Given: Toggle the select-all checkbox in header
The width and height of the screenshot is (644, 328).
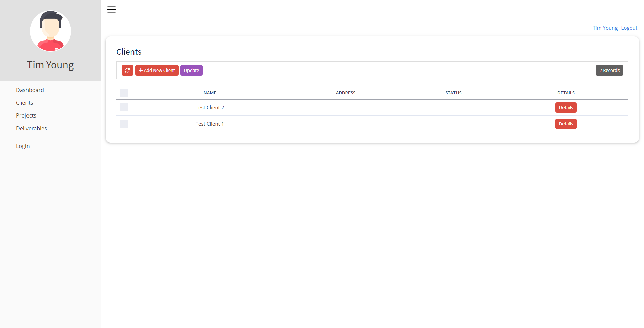Looking at the screenshot, I should point(124,93).
